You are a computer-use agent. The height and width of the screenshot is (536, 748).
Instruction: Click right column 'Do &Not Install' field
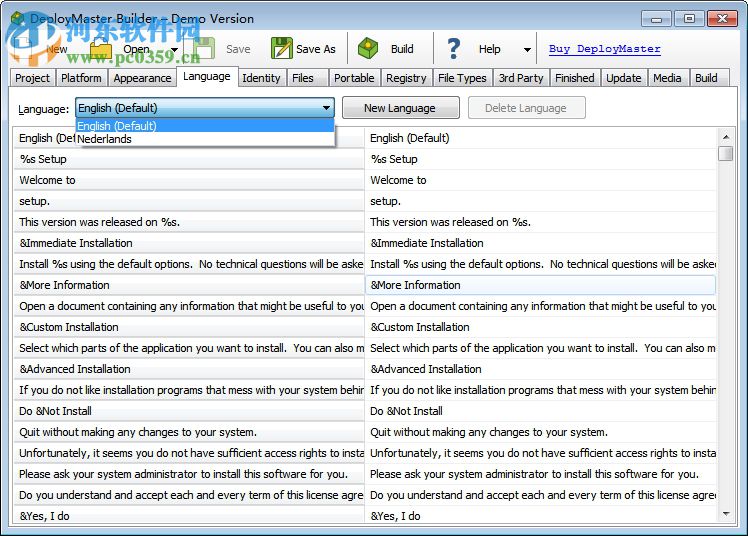click(540, 411)
